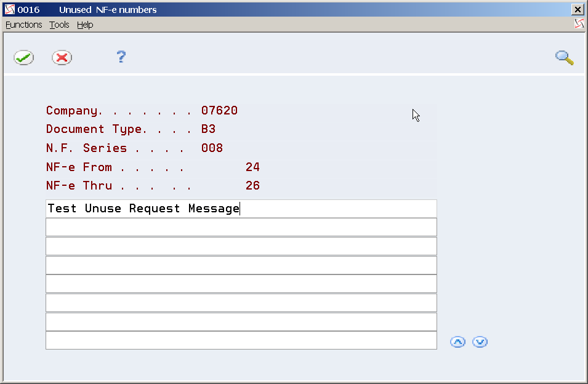Click the NF-e Thru label
This screenshot has height=384, width=588.
coord(79,185)
